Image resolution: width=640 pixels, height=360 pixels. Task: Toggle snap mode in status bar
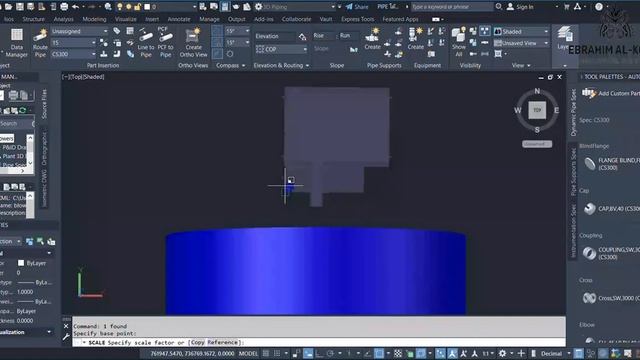click(x=277, y=353)
